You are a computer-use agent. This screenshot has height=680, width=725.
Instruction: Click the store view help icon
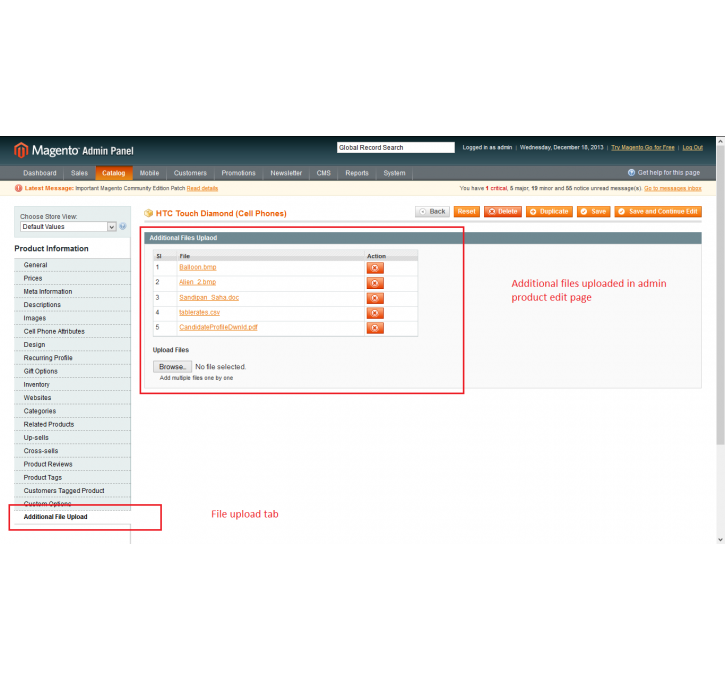[x=123, y=227]
